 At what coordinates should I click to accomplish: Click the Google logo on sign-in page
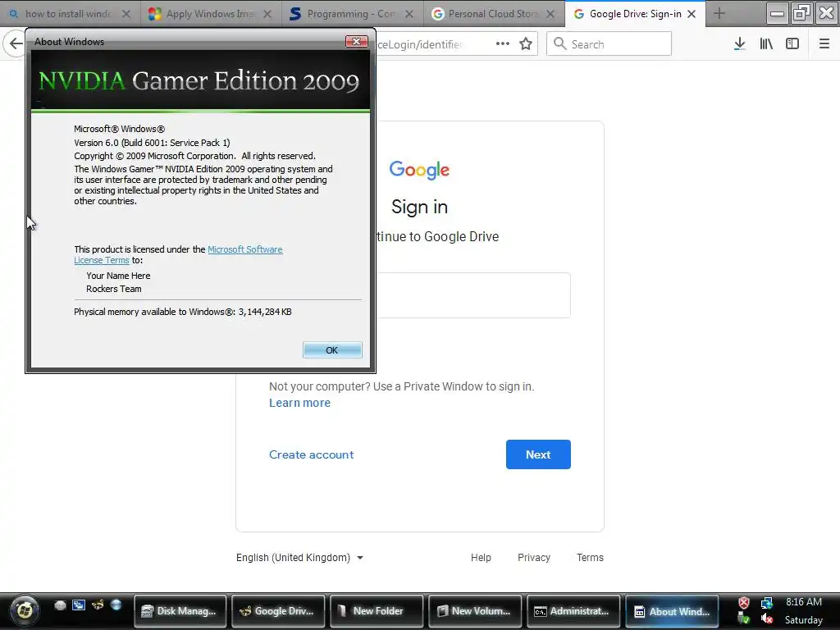point(419,170)
